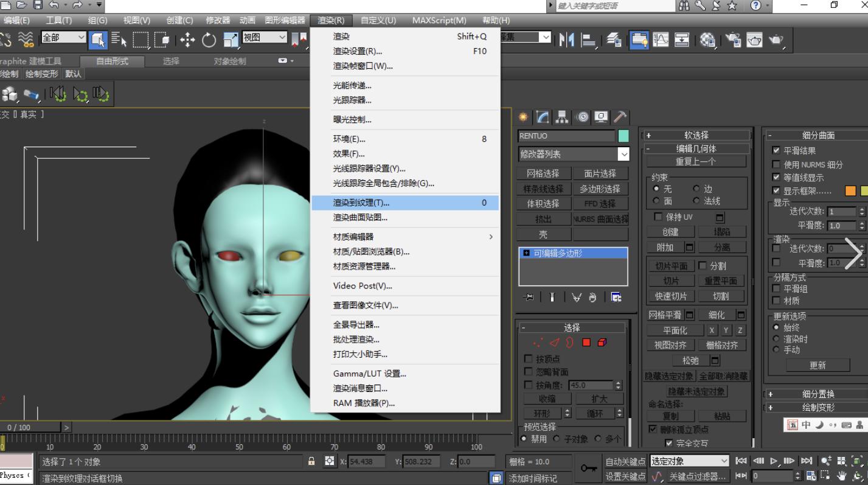Open the Curve Editor icon
The height and width of the screenshot is (485, 868).
pos(660,40)
